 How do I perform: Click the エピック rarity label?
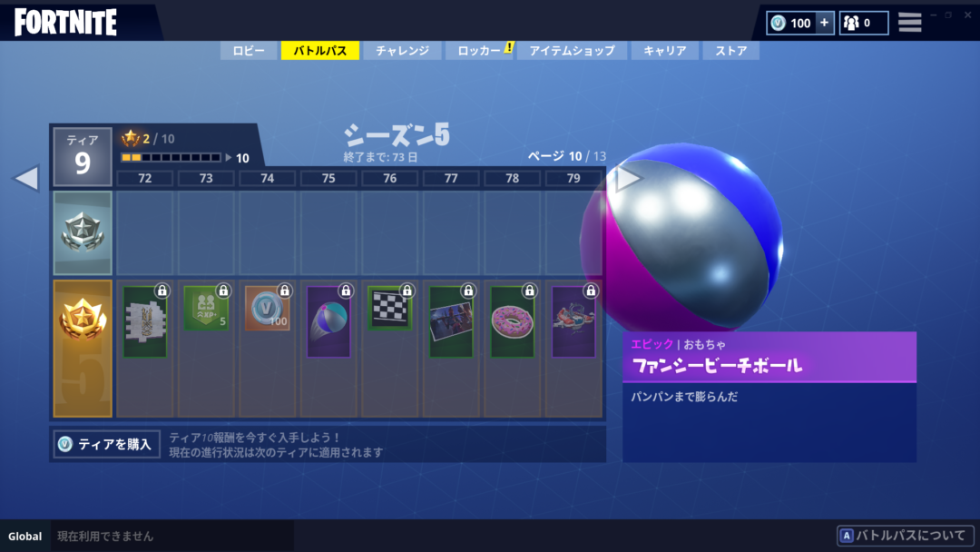[652, 344]
